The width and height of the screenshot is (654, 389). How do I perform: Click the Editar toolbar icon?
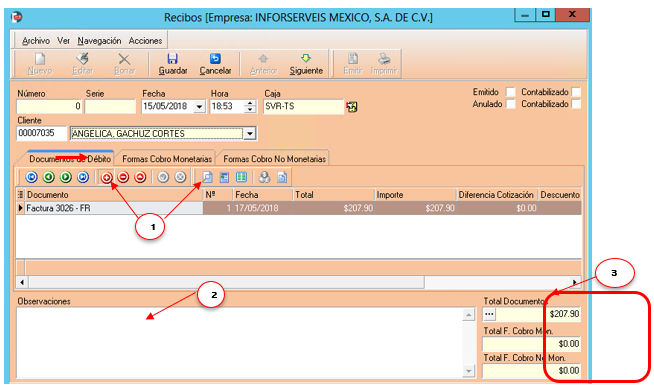pyautogui.click(x=83, y=59)
